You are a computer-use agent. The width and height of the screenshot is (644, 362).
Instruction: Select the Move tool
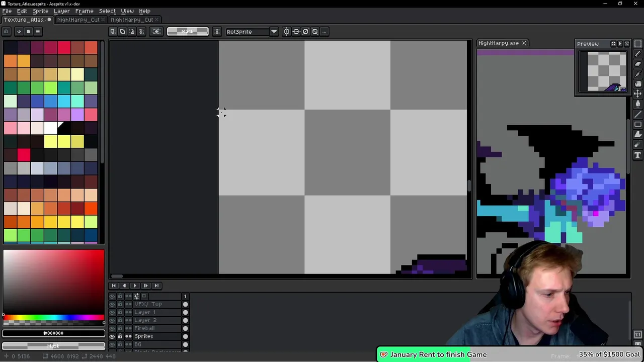pyautogui.click(x=638, y=94)
